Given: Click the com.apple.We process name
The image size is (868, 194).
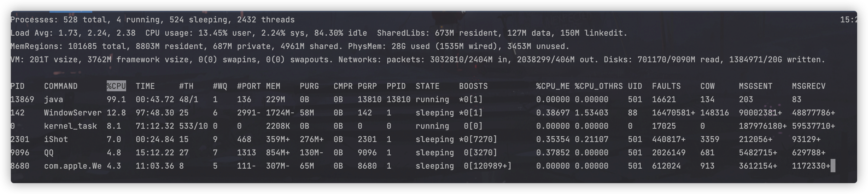Looking at the screenshot, I should (72, 166).
